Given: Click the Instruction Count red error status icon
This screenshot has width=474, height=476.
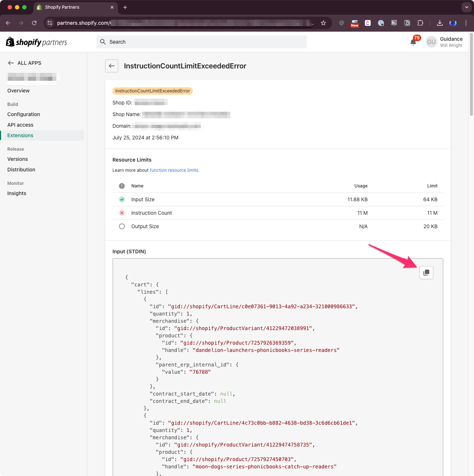Looking at the screenshot, I should [x=122, y=213].
